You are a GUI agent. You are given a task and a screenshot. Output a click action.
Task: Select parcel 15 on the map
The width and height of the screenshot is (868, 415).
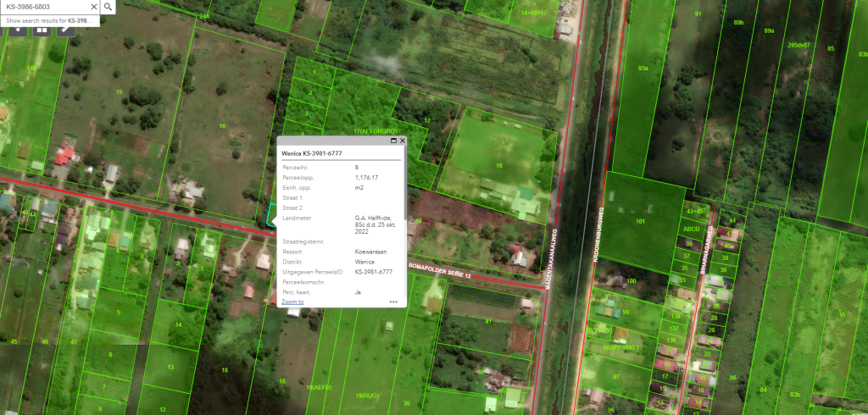[x=120, y=91]
